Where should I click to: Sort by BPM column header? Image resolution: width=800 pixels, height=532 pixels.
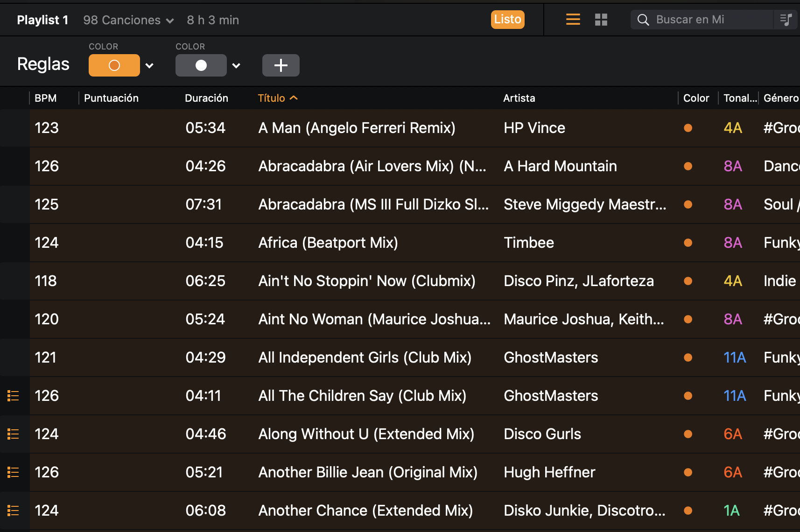tap(46, 98)
